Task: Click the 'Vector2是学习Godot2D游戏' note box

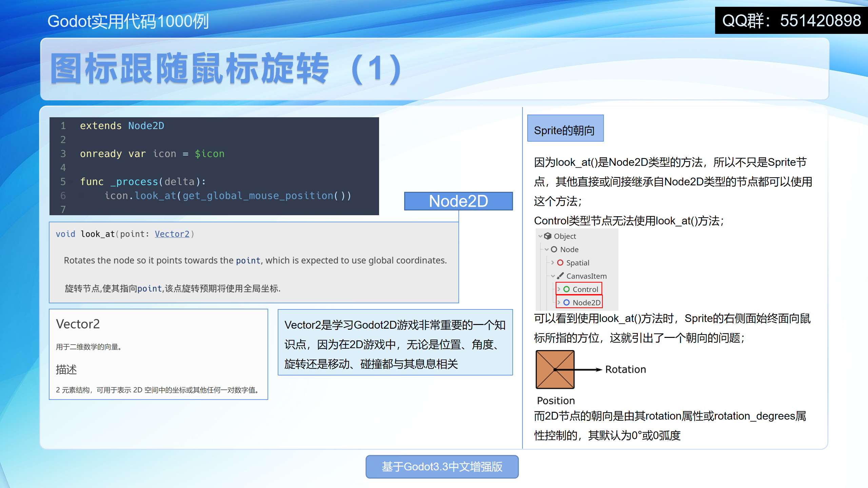Action: click(395, 342)
